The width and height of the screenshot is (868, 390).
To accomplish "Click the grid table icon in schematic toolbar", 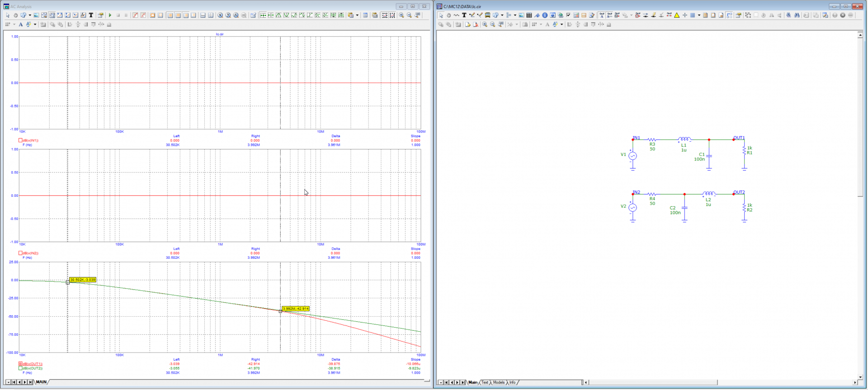I will 529,15.
